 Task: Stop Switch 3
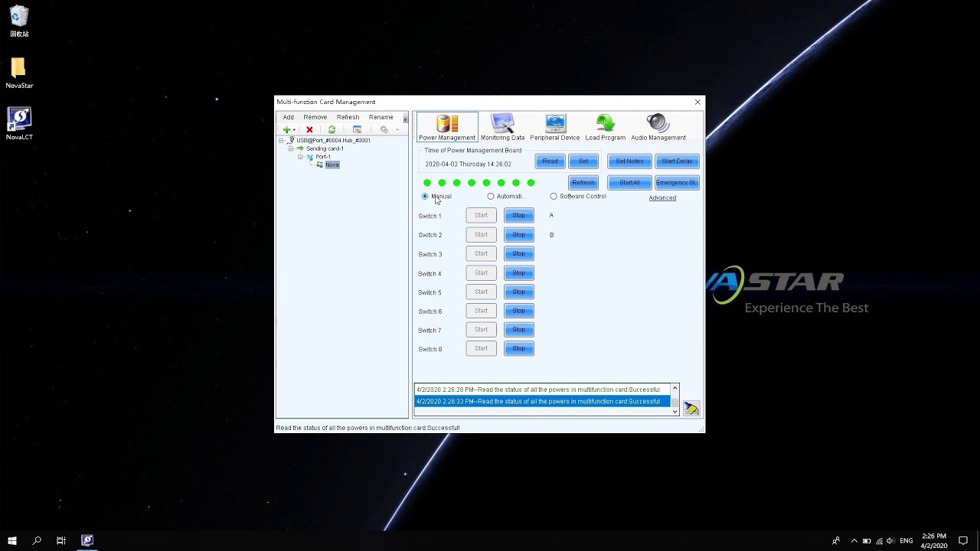(519, 254)
